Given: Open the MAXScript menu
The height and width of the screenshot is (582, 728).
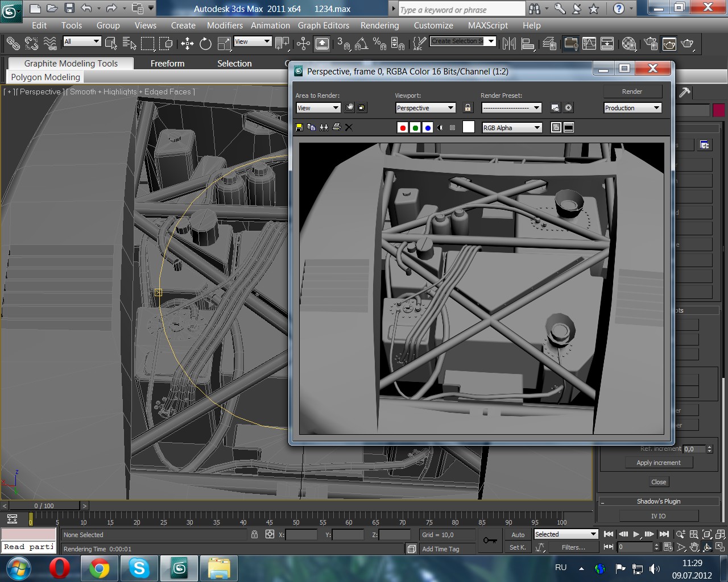Looking at the screenshot, I should 488,25.
